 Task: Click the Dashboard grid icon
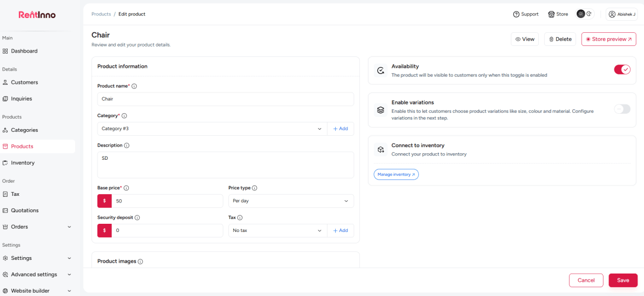coord(5,51)
